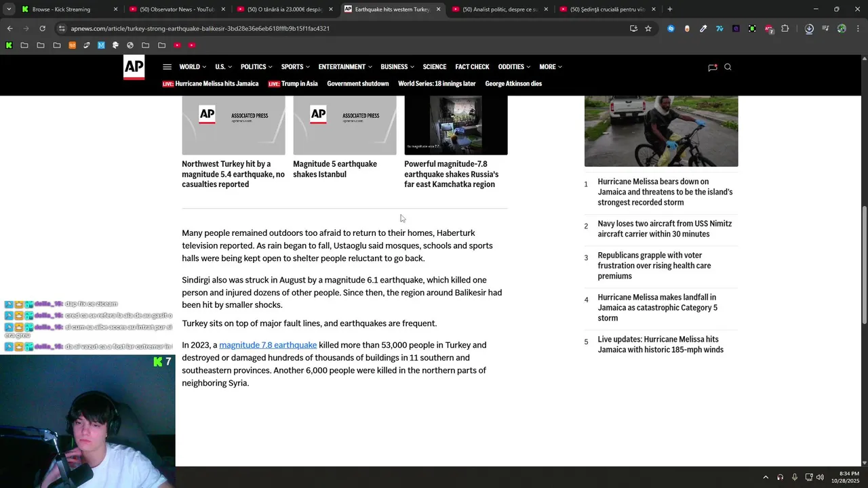Click the cyclist photo in most-read sidebar
Screen dimensions: 868x488
click(x=661, y=131)
